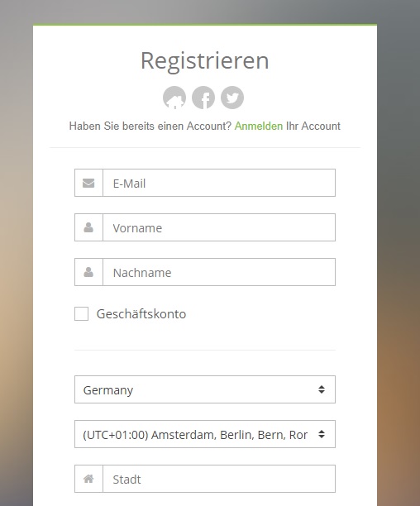Click the envelope icon beside E-Mail
Viewport: 420px width, 506px height.
(88, 183)
